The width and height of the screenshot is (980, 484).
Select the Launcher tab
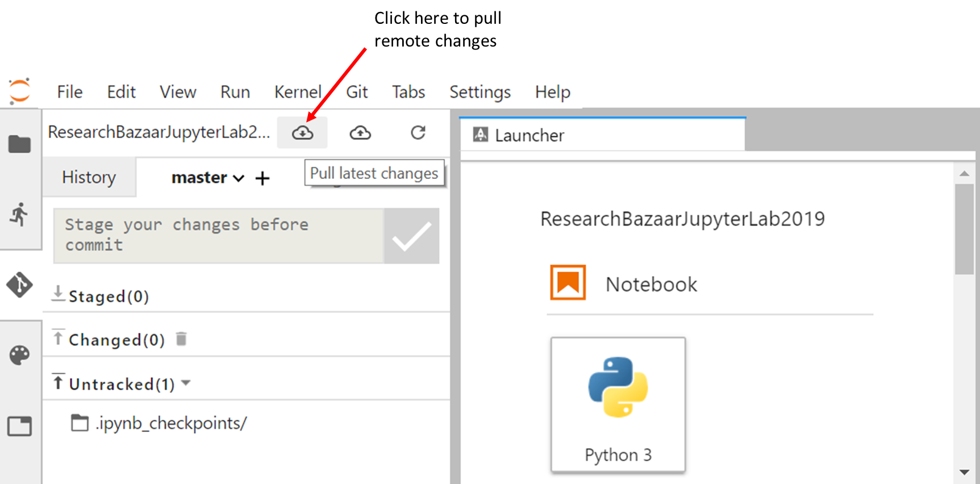(x=602, y=135)
